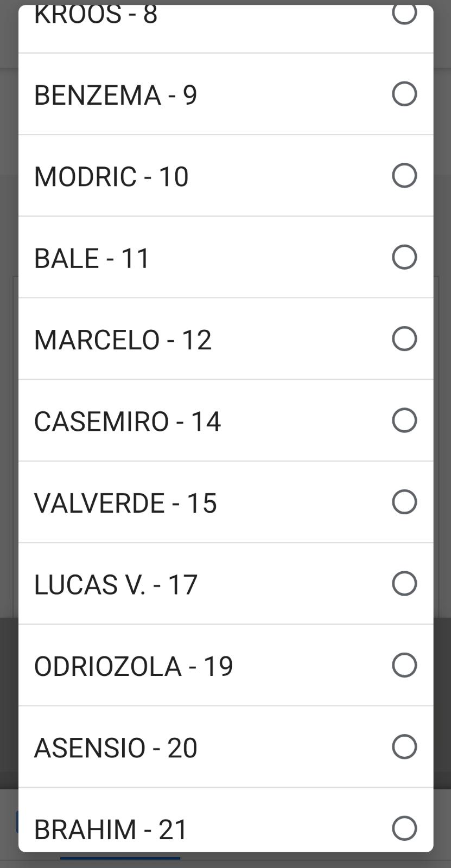Select the ODRIOZOLA - 19 radio button
Screen dimensions: 451x868
(404, 665)
